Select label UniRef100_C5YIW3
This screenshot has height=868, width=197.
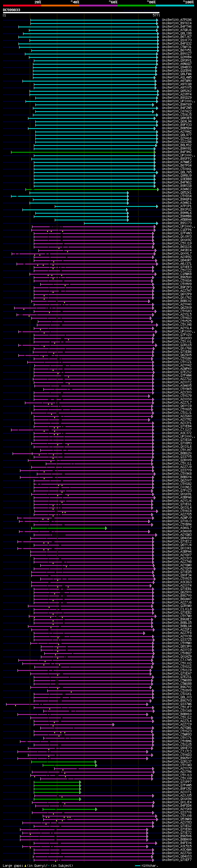coord(177,765)
